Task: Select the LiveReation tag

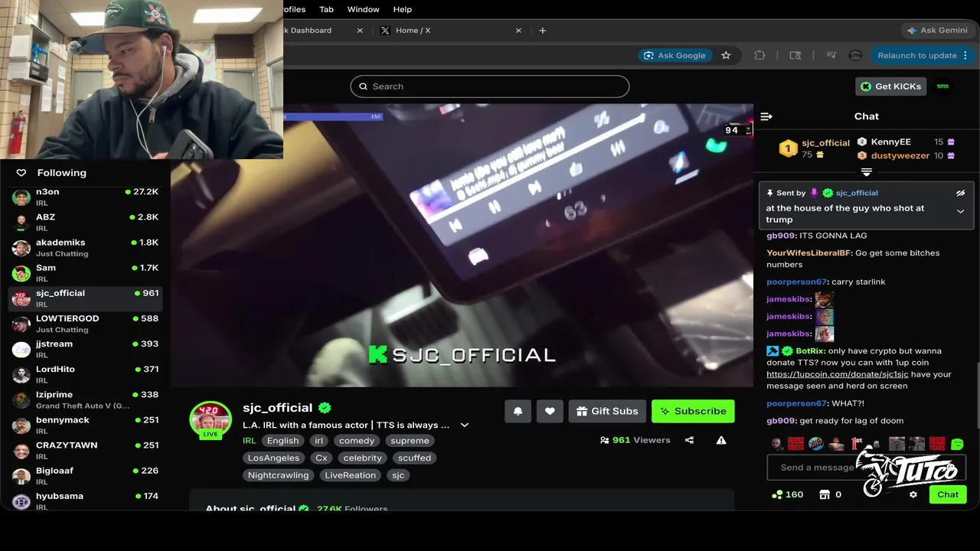Action: pyautogui.click(x=351, y=475)
